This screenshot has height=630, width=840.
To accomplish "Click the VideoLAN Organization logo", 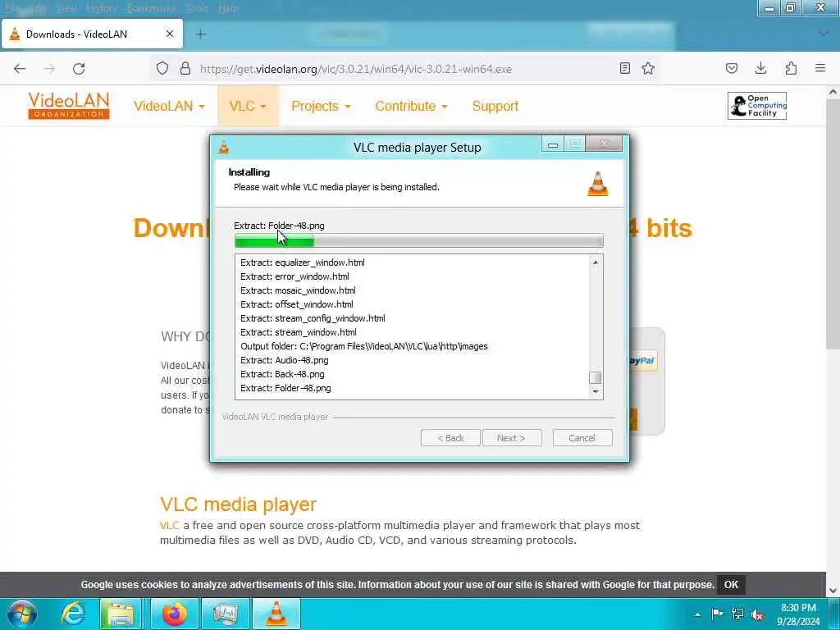I will tap(69, 106).
